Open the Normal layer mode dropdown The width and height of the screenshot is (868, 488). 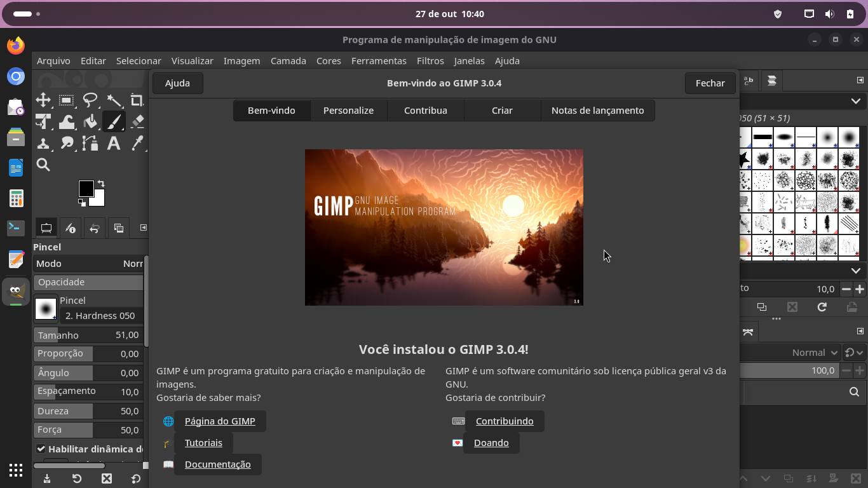pyautogui.click(x=815, y=352)
